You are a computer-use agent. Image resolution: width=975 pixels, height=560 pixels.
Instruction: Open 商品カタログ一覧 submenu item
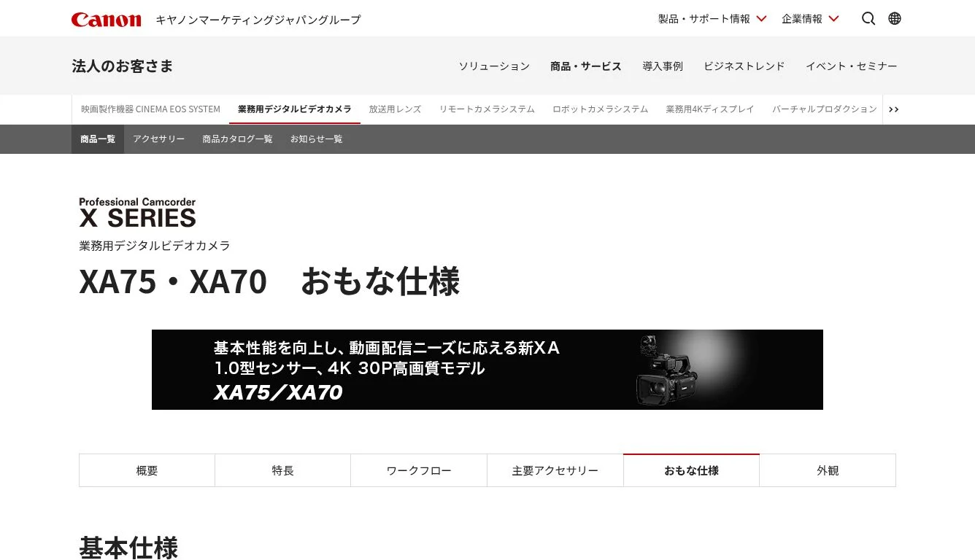[237, 139]
